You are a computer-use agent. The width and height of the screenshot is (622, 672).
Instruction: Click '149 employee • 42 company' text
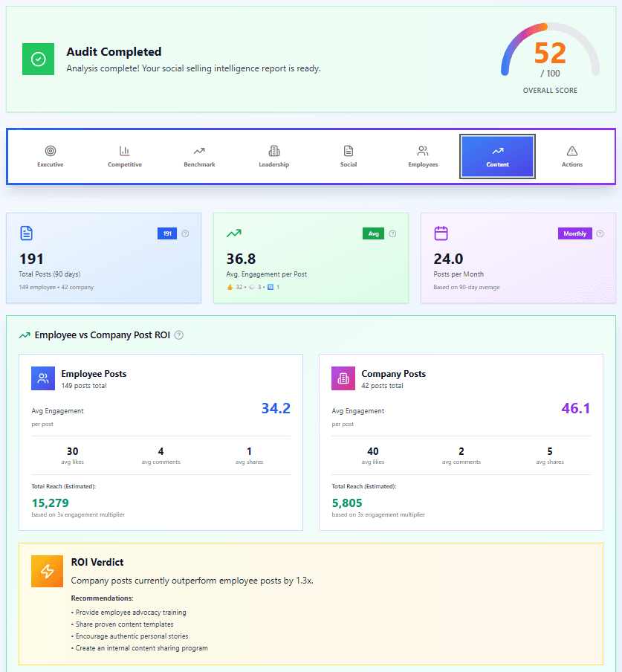click(56, 287)
